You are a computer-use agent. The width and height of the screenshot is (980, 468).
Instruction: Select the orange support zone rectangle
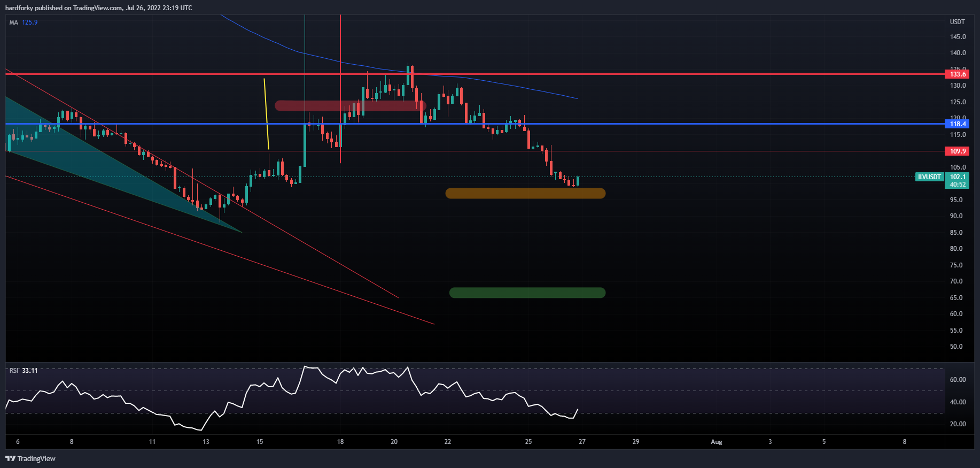coord(525,193)
